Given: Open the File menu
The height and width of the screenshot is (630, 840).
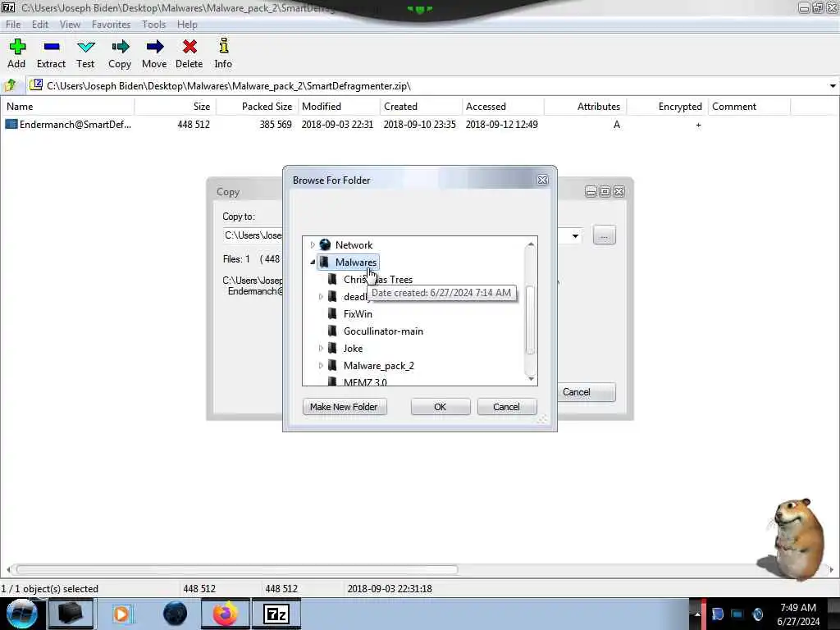Looking at the screenshot, I should tap(13, 24).
